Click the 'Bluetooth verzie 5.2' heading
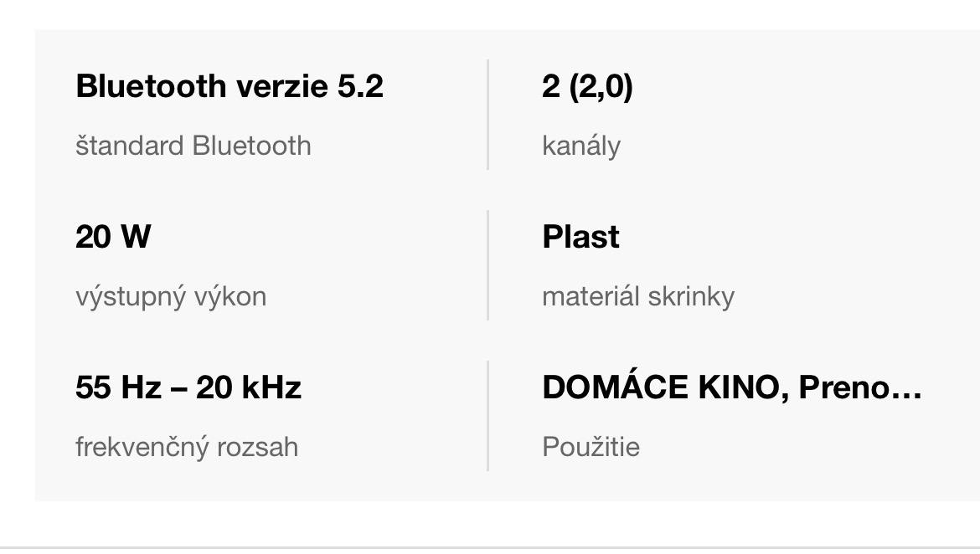Image resolution: width=980 pixels, height=554 pixels. tap(229, 86)
